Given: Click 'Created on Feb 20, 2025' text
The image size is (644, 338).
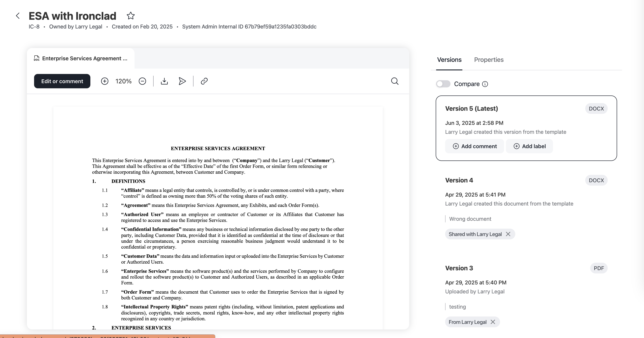Looking at the screenshot, I should [142, 26].
